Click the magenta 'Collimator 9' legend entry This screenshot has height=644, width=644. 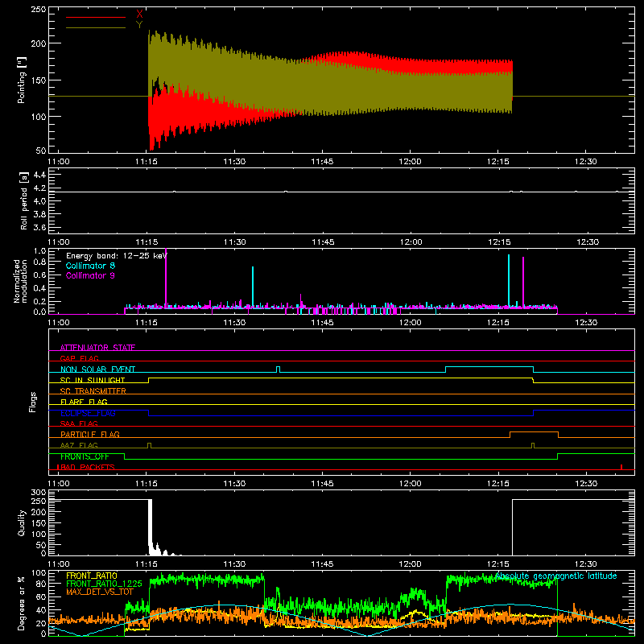(x=90, y=275)
